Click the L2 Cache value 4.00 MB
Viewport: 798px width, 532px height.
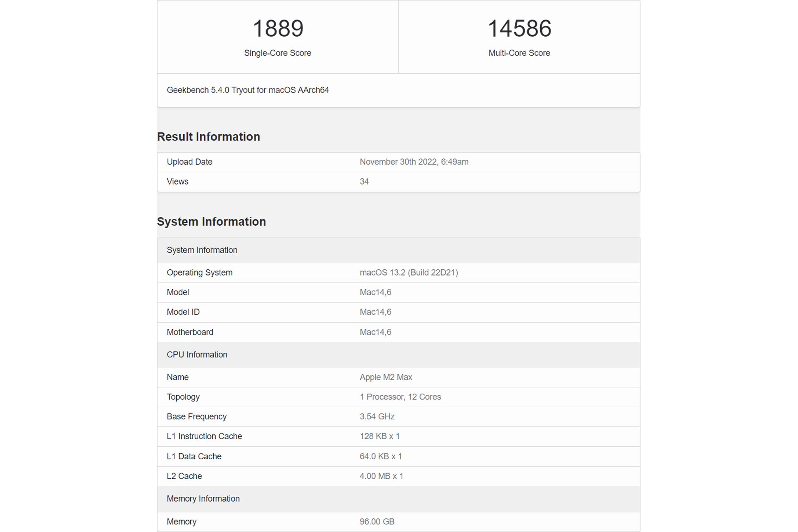click(381, 476)
